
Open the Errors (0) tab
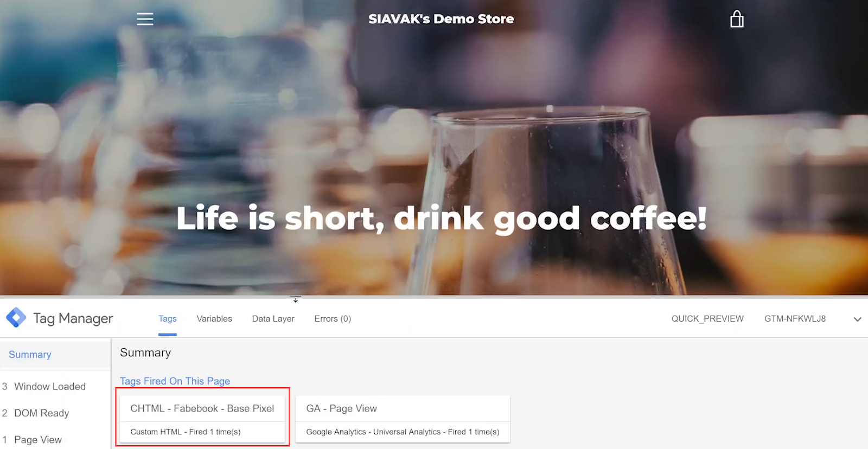(x=333, y=319)
